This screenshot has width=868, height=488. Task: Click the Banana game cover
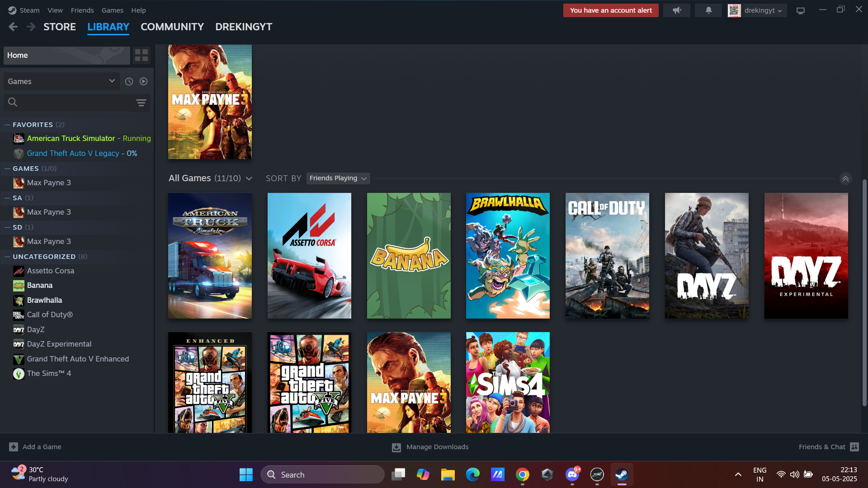409,256
